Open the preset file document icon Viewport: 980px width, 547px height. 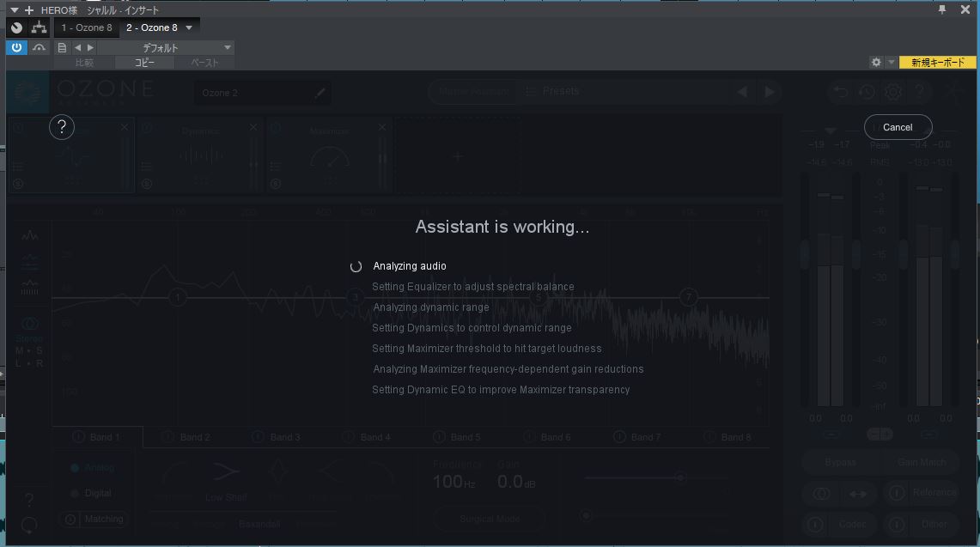tap(62, 47)
